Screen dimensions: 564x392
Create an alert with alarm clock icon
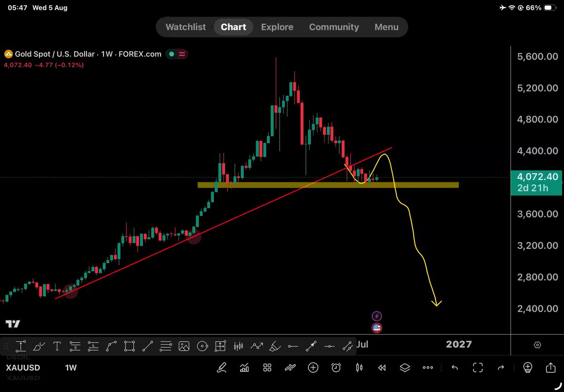(x=336, y=368)
